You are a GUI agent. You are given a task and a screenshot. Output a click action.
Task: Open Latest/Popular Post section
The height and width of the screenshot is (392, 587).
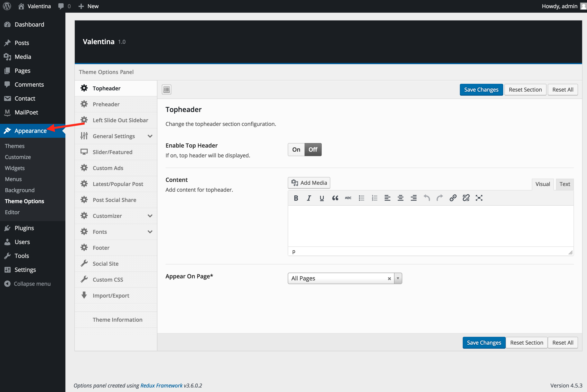click(x=116, y=184)
